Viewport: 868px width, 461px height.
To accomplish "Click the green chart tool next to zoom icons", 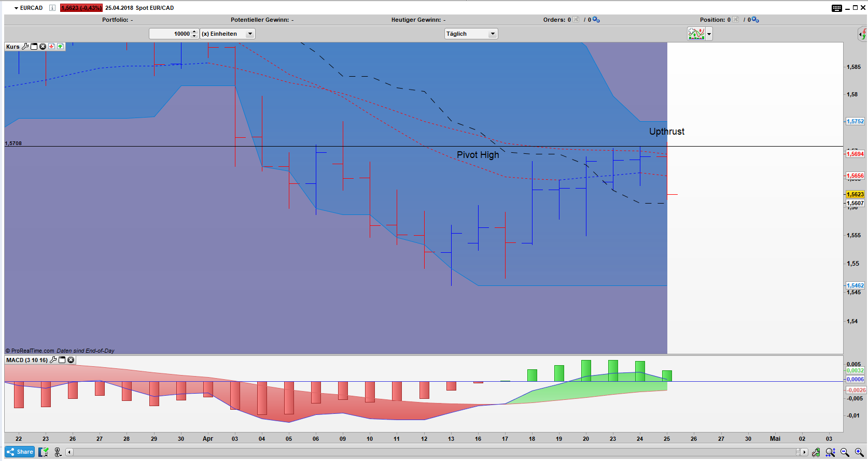I will point(816,452).
